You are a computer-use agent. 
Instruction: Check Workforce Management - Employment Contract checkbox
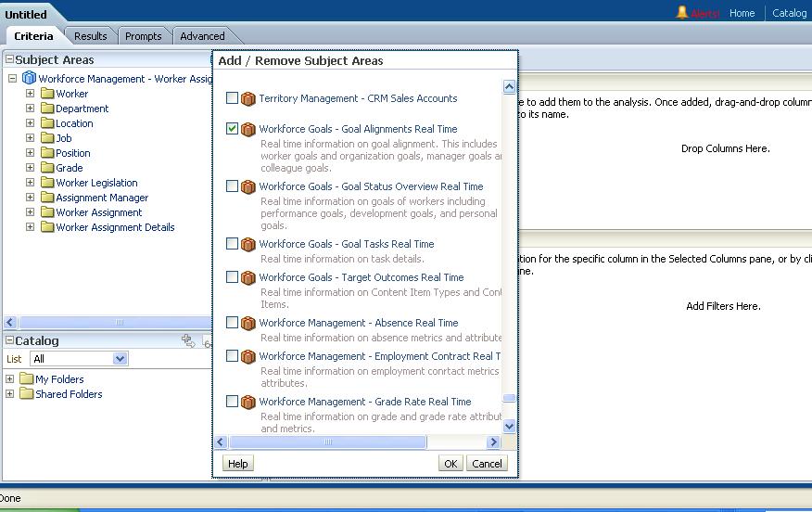(x=232, y=355)
